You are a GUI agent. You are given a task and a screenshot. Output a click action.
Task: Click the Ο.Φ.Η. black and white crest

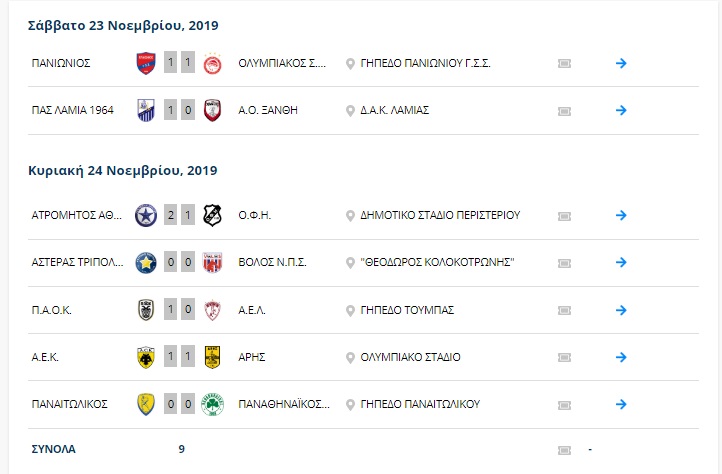212,215
